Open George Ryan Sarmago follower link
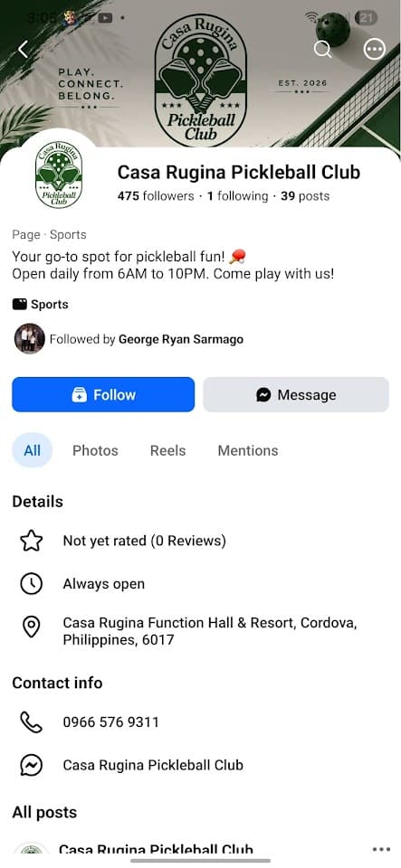This screenshot has width=401, height=868. point(180,339)
